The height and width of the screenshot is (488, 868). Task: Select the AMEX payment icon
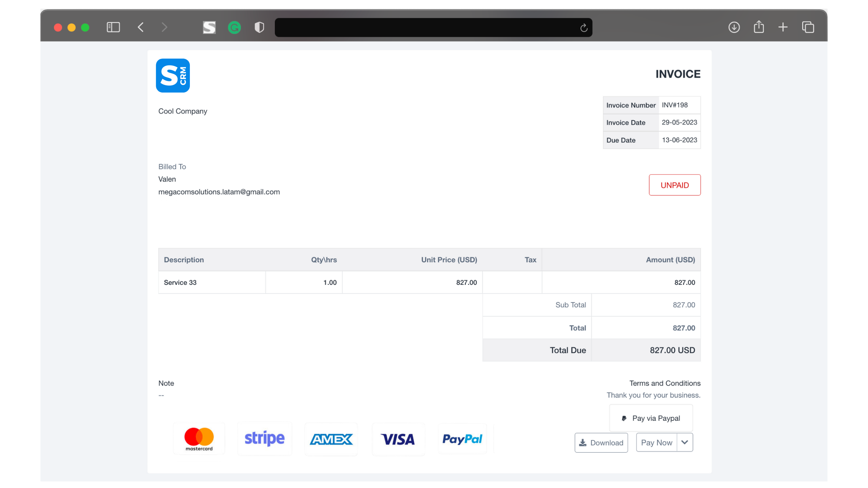[x=331, y=439]
